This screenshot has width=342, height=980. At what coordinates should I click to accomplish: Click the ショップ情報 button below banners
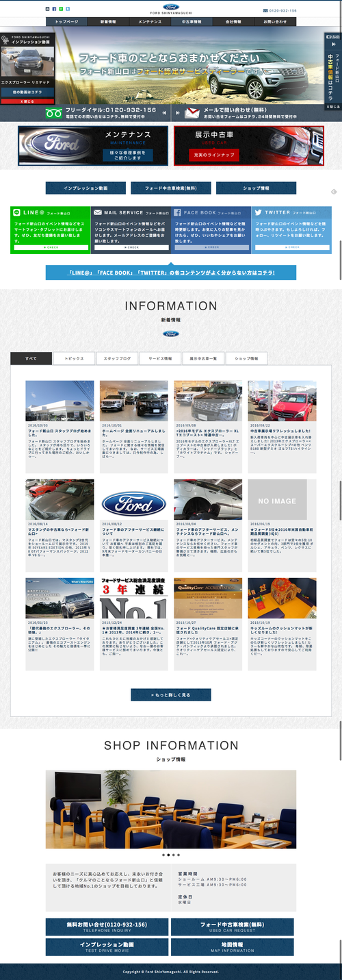click(x=256, y=188)
